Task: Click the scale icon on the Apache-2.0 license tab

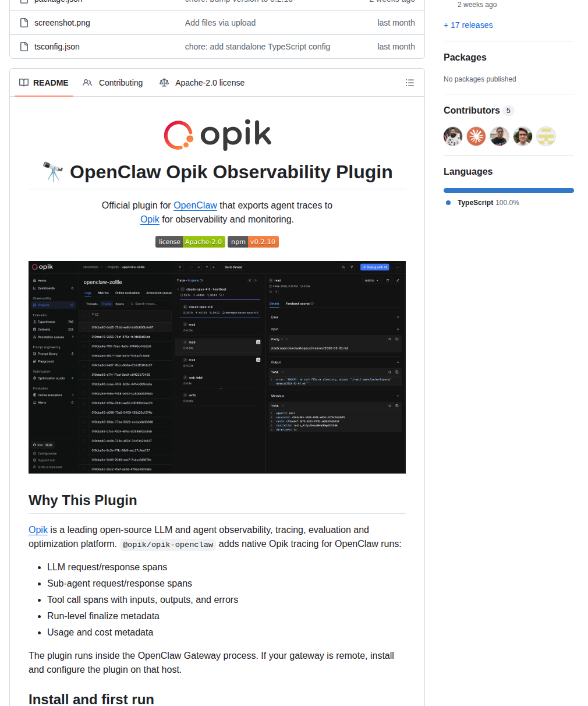Action: (x=164, y=83)
